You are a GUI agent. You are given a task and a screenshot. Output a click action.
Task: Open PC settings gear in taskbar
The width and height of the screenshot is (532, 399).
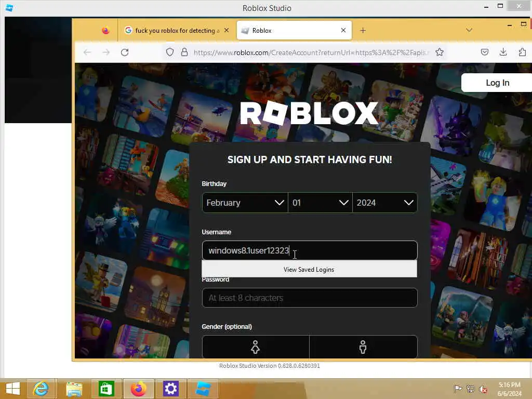click(x=170, y=389)
